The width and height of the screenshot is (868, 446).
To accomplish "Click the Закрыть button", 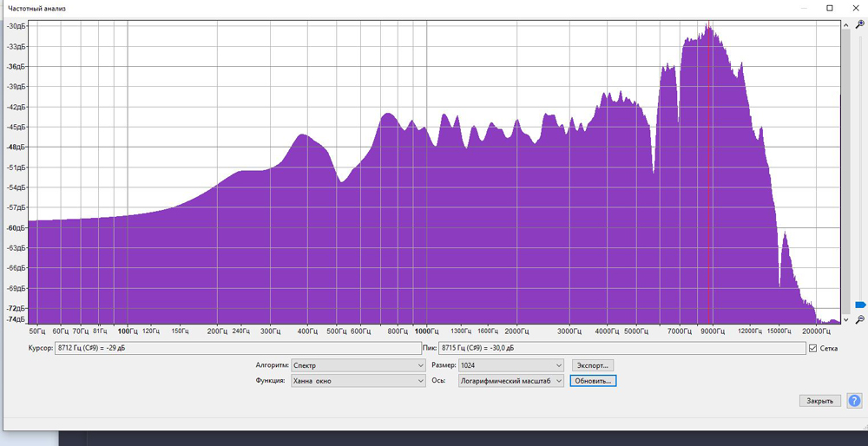I will 820,401.
